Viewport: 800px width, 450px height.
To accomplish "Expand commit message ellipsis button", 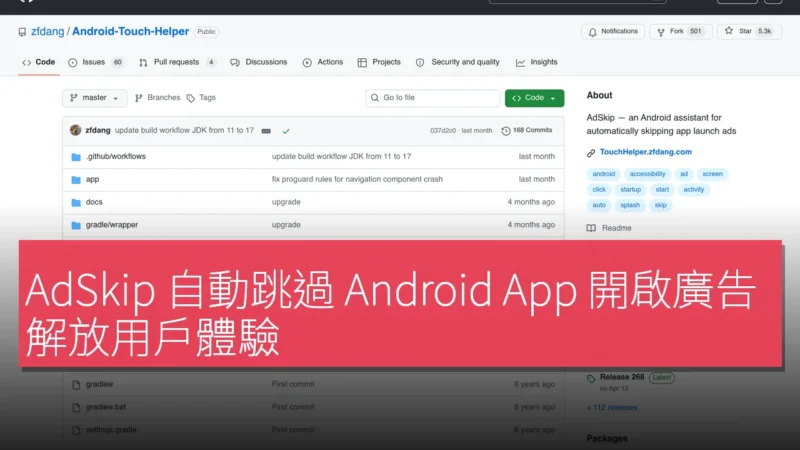I will pos(266,131).
